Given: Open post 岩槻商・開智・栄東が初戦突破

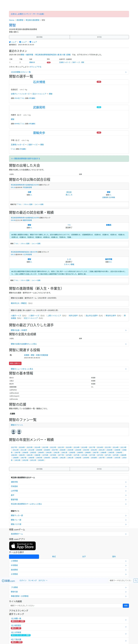Looking at the screenshot, I should [x=36, y=355].
